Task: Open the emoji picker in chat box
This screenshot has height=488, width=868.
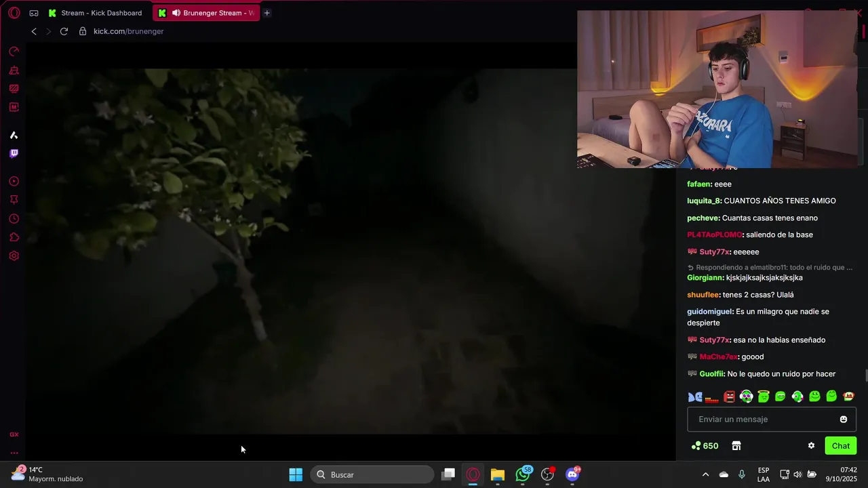Action: (x=844, y=420)
